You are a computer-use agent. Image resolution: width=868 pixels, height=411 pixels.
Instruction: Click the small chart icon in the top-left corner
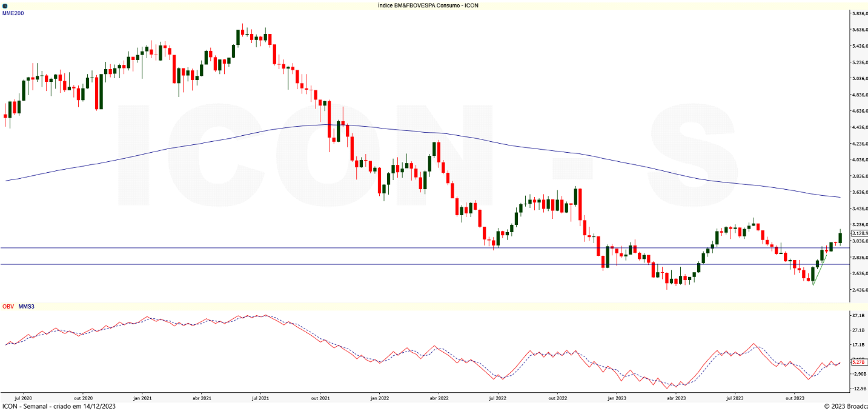(x=5, y=5)
